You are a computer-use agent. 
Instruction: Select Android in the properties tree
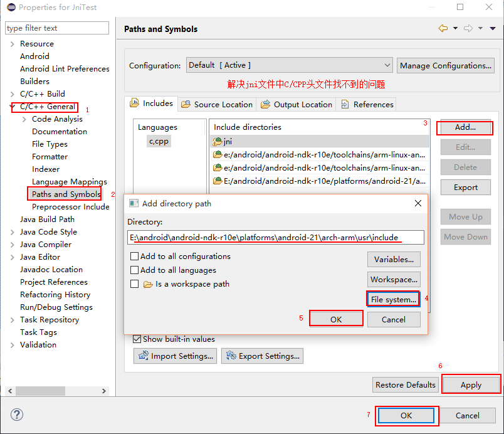click(x=34, y=56)
